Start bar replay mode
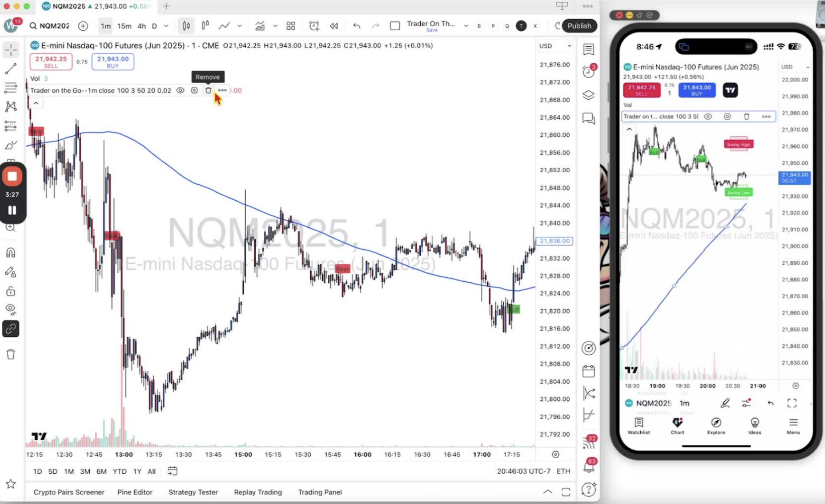The height and width of the screenshot is (504, 825). [x=334, y=26]
